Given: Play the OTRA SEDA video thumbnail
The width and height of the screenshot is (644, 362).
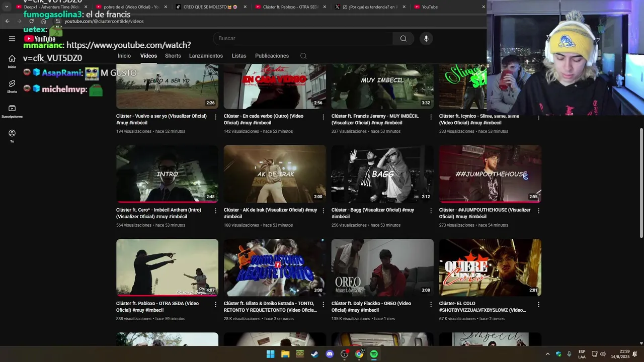Looking at the screenshot, I should (167, 267).
